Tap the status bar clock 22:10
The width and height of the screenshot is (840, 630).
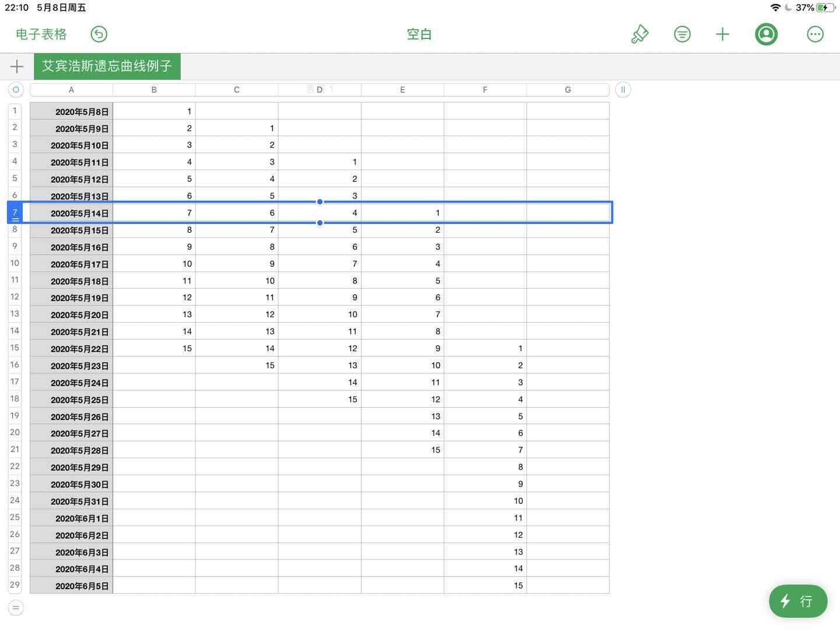(x=16, y=8)
